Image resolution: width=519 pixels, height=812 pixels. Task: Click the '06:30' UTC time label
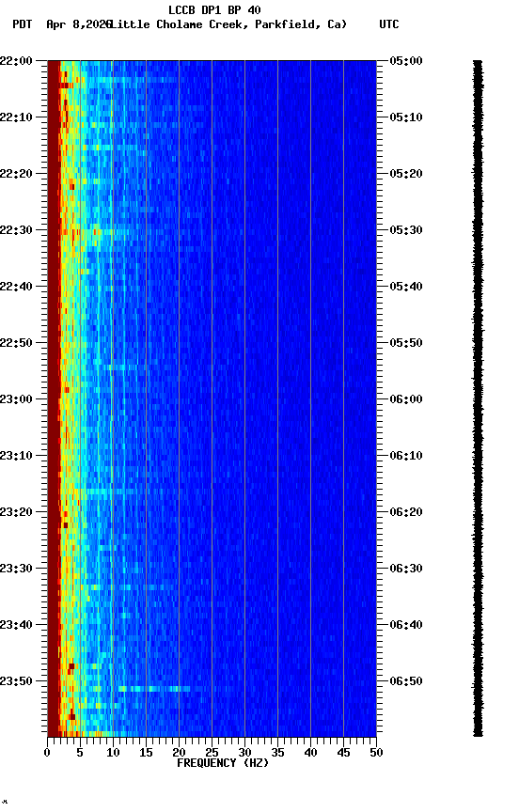point(406,569)
